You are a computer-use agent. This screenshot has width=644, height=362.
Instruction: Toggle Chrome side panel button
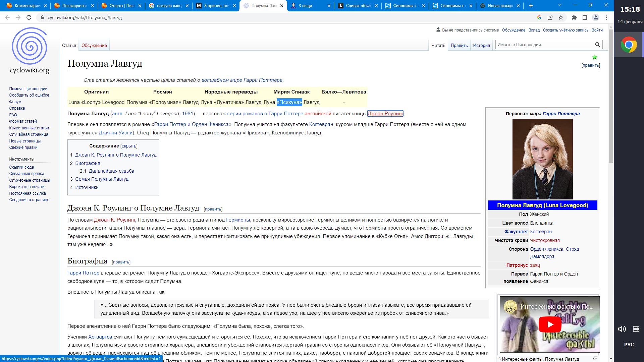click(x=585, y=17)
